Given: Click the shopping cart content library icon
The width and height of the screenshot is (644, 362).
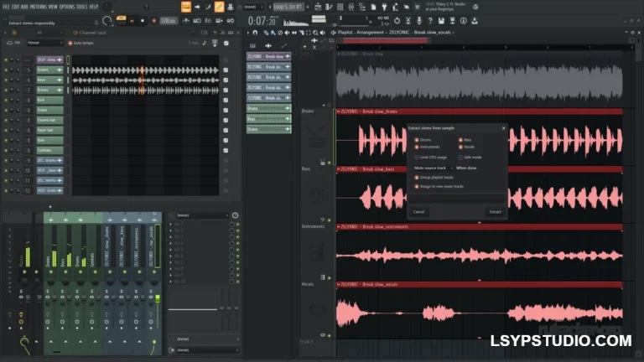Looking at the screenshot, I should click(418, 7).
